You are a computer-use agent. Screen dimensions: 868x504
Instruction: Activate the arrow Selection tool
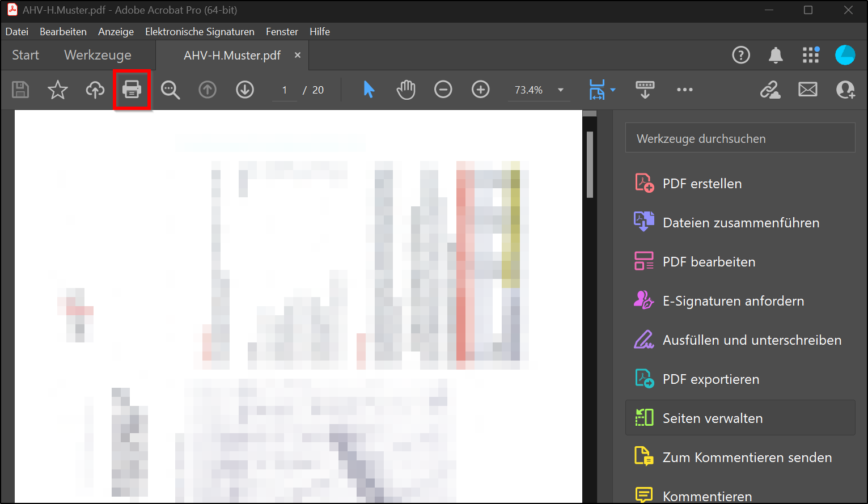(x=369, y=90)
